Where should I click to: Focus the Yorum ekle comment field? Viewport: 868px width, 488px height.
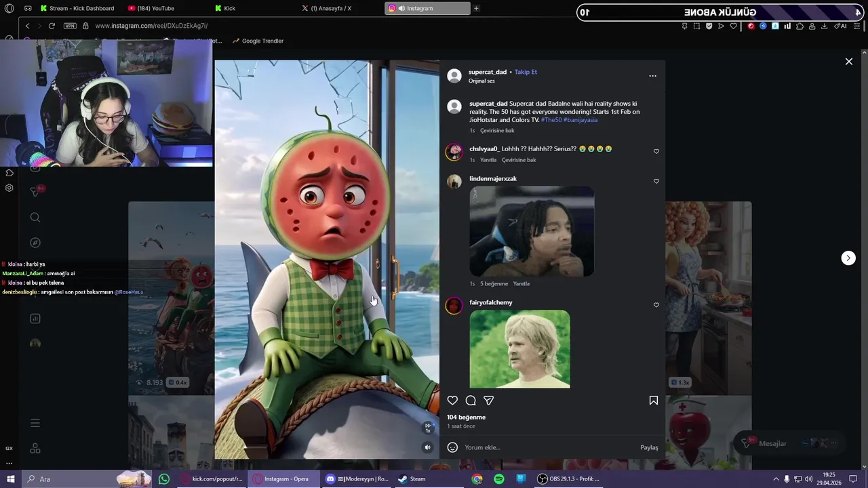coord(549,447)
